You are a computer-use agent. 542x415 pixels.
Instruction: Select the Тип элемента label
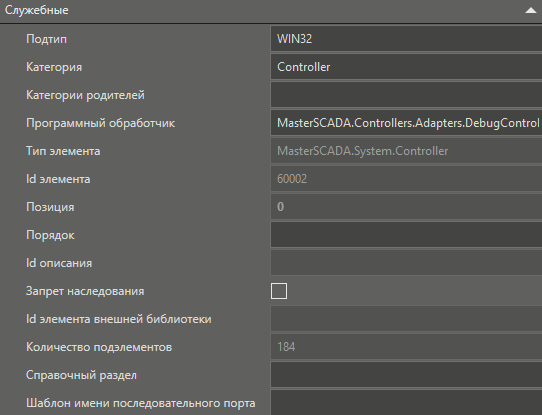click(63, 151)
